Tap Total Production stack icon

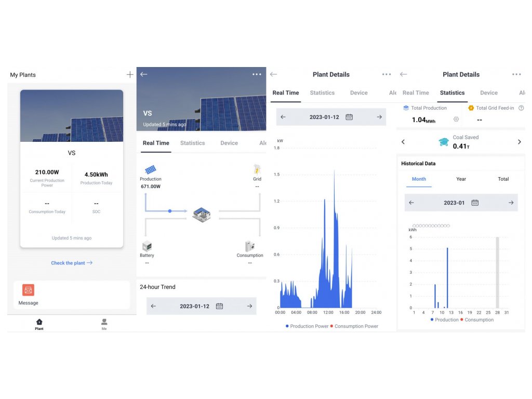click(406, 108)
